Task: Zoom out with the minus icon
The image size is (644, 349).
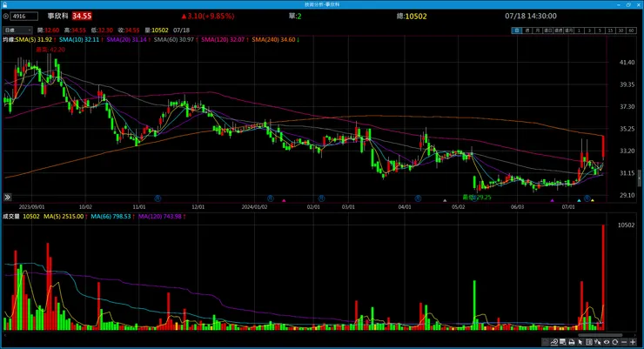Action: 624,342
